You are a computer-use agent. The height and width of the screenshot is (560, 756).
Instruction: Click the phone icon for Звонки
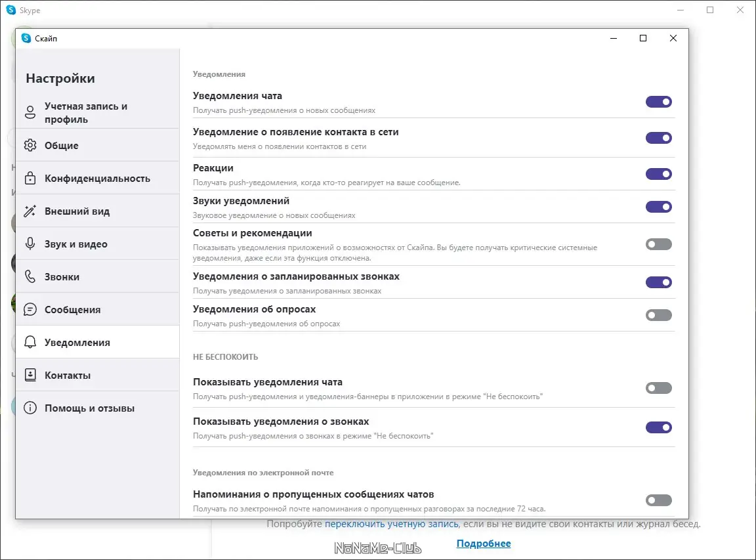coord(30,276)
